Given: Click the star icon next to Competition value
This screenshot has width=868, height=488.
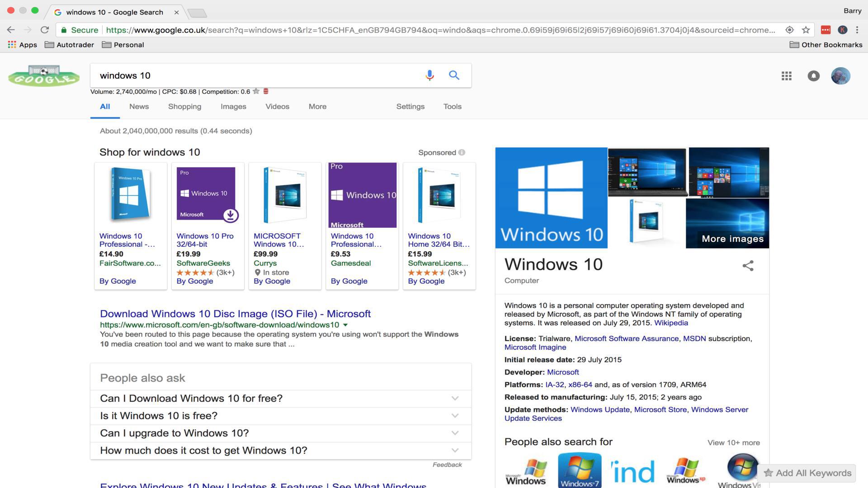Looking at the screenshot, I should pyautogui.click(x=256, y=91).
